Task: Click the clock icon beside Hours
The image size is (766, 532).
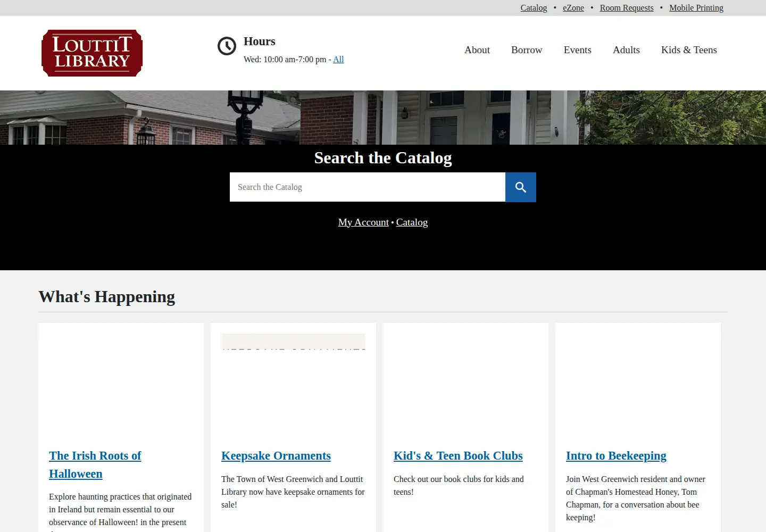Action: (227, 46)
